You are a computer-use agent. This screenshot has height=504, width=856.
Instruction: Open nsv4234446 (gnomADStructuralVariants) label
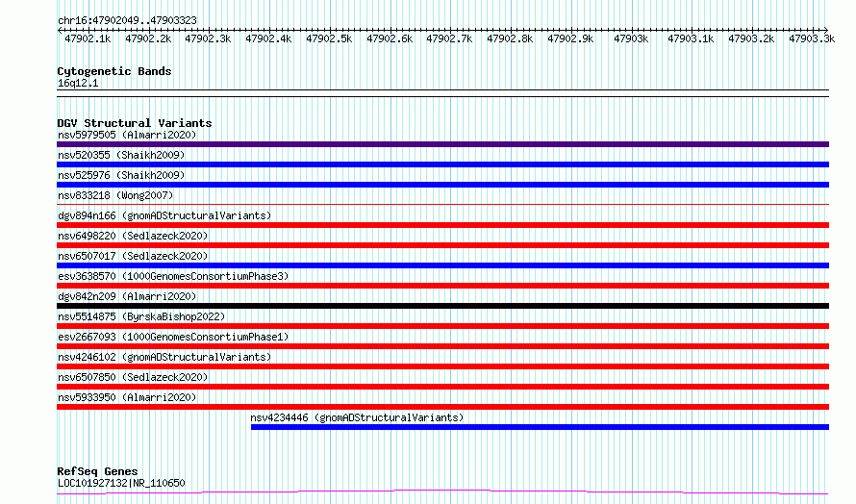357,417
